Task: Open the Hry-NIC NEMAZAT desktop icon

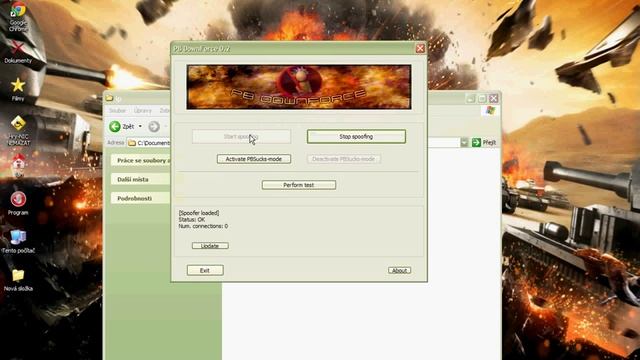Action: tap(18, 131)
